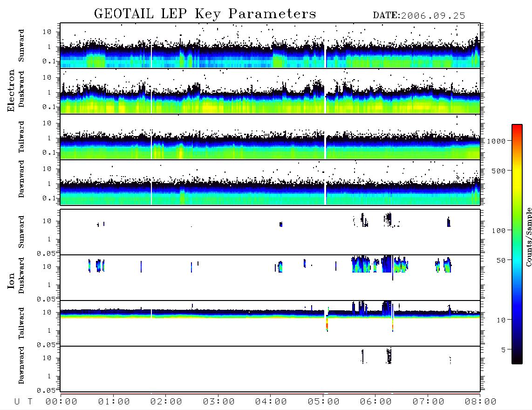The image size is (532, 410).
Task: Click the 06:00 time tick label
Action: 376,402
